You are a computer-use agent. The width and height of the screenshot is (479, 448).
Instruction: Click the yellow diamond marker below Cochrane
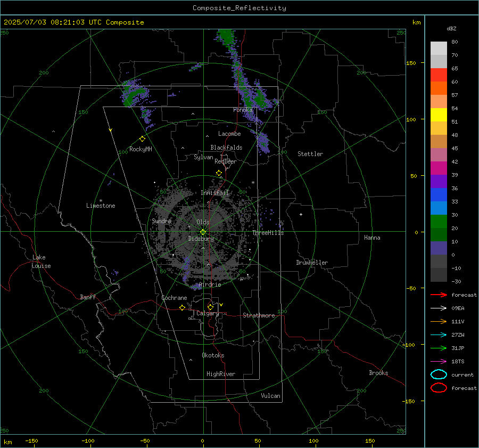click(x=183, y=307)
